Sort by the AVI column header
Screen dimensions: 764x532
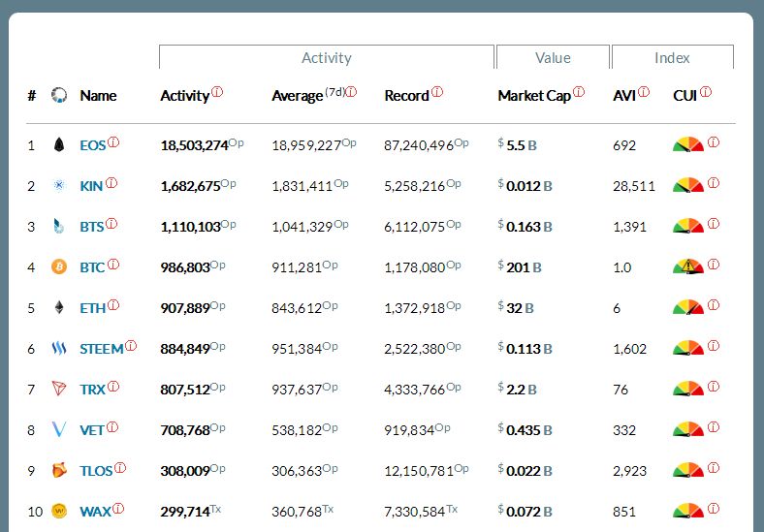pyautogui.click(x=624, y=96)
